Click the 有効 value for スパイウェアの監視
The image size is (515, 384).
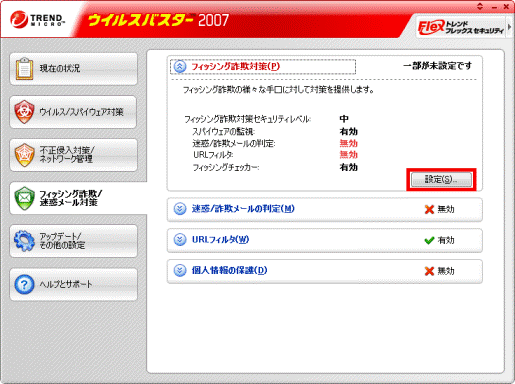349,131
